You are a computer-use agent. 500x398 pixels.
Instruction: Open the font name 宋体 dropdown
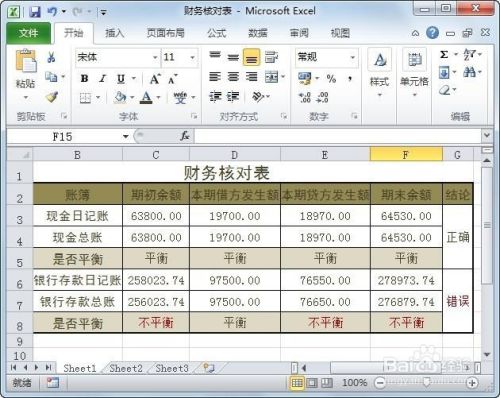tap(155, 57)
